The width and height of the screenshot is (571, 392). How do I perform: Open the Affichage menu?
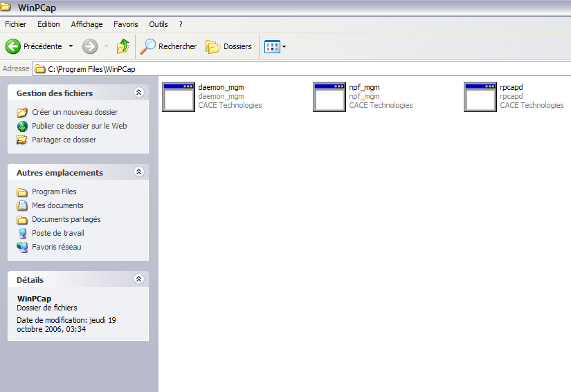pos(87,24)
